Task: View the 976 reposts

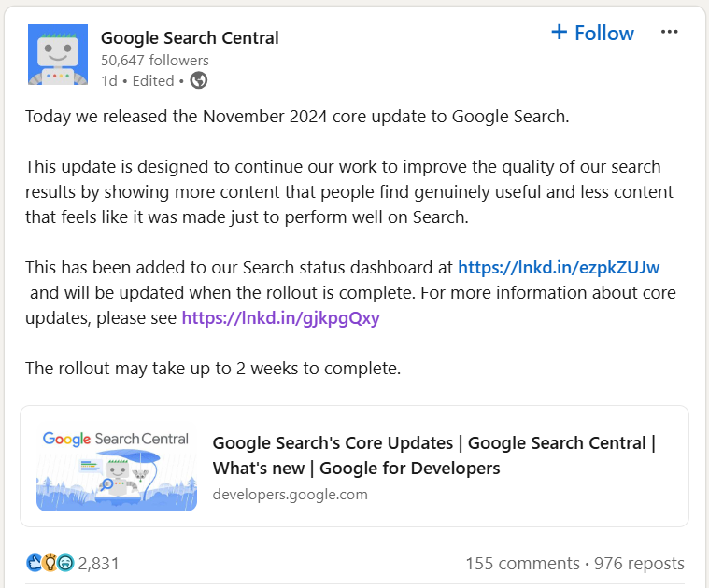Action: click(x=640, y=564)
